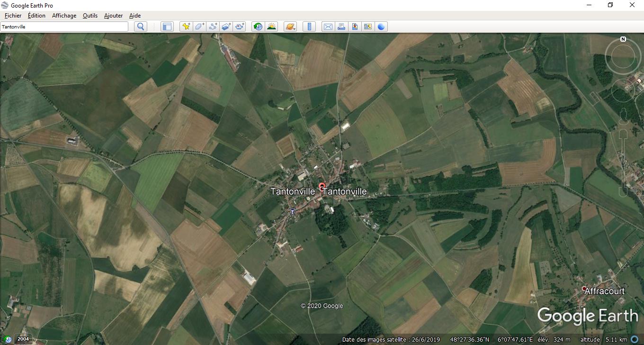The height and width of the screenshot is (345, 644).
Task: Click the top end of the zoom slider
Action: [x=623, y=133]
